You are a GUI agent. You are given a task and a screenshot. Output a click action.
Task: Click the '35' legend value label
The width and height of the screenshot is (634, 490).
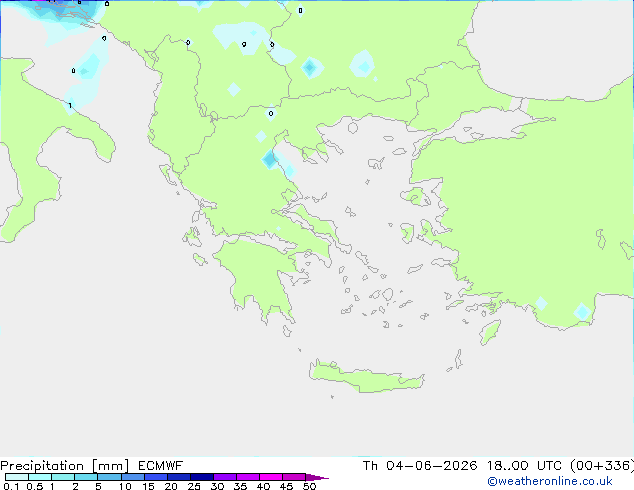click(x=240, y=486)
